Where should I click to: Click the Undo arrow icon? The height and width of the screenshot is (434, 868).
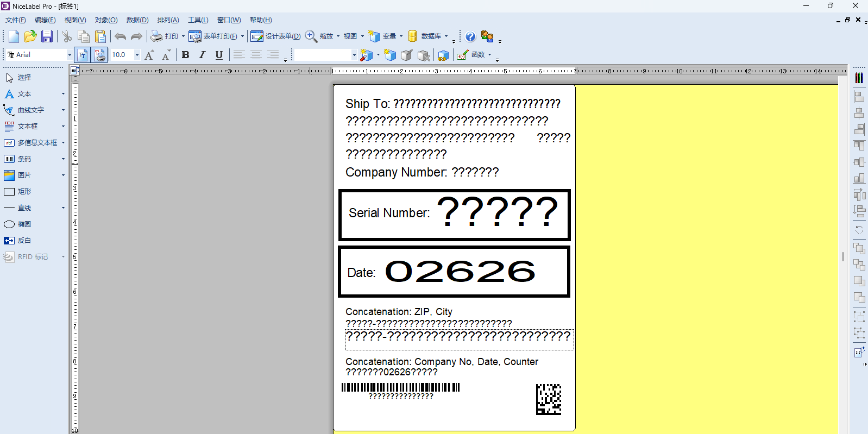(120, 36)
